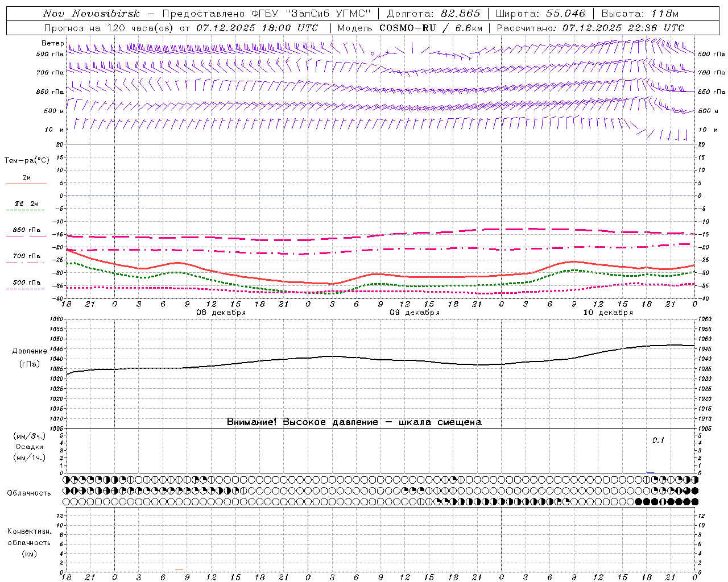728x582 pixels.
Task: Click the "Давление" pressure panel label
Action: (30, 351)
